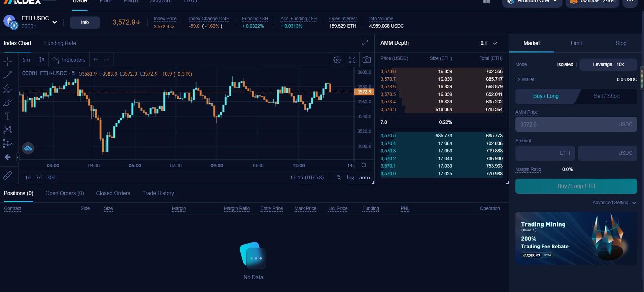Click the Info button
This screenshot has width=644, height=292.
pyautogui.click(x=85, y=22)
